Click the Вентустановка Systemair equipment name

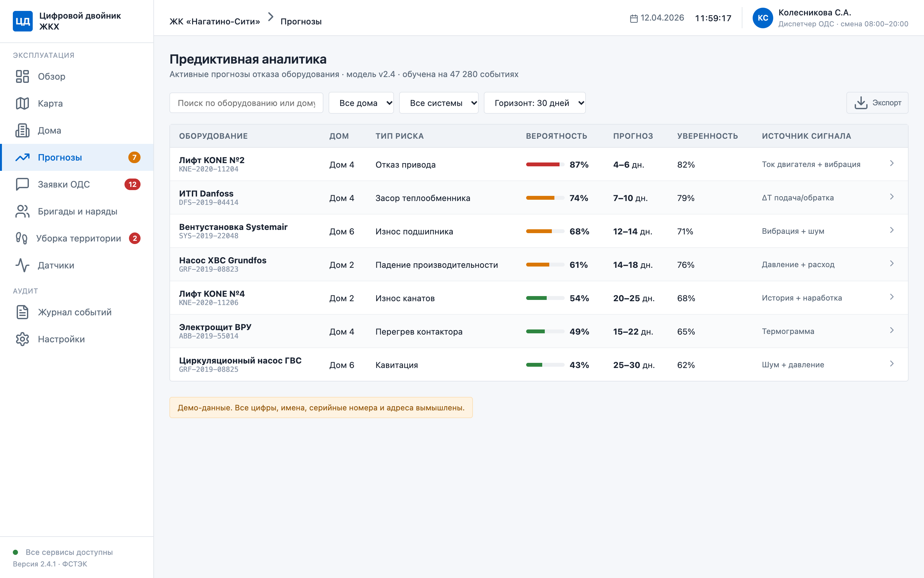coord(233,227)
